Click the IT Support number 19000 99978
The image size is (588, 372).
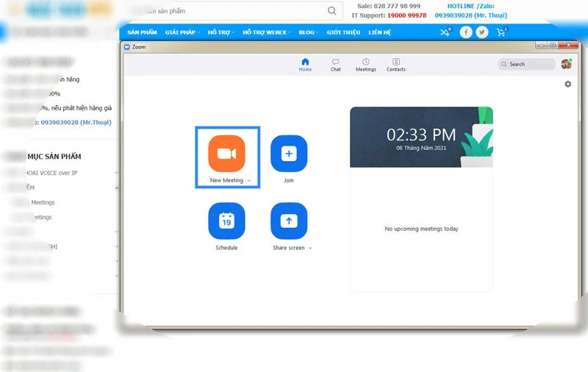coord(407,15)
